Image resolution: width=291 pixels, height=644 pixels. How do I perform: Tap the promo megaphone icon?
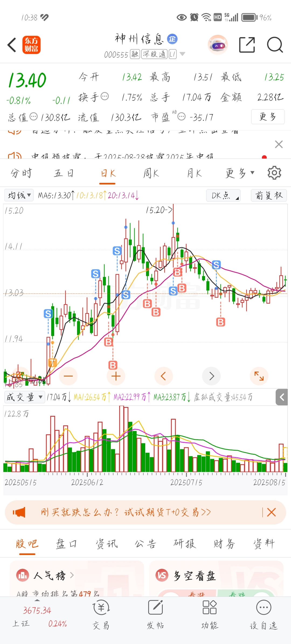[x=19, y=512]
